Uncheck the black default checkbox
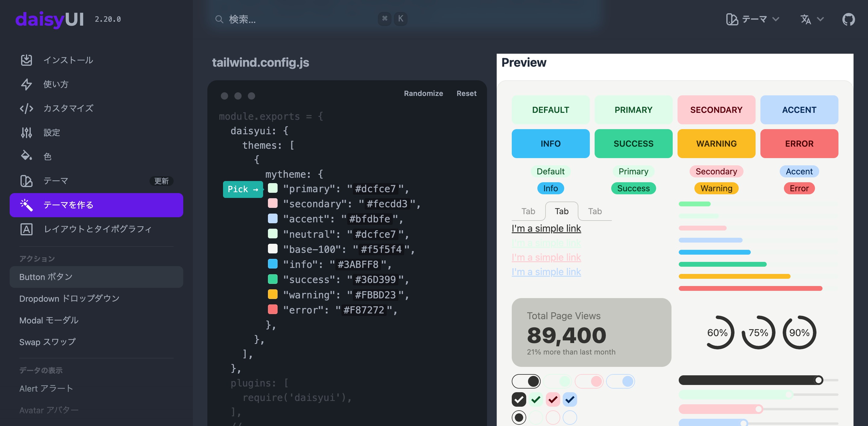 coord(519,400)
